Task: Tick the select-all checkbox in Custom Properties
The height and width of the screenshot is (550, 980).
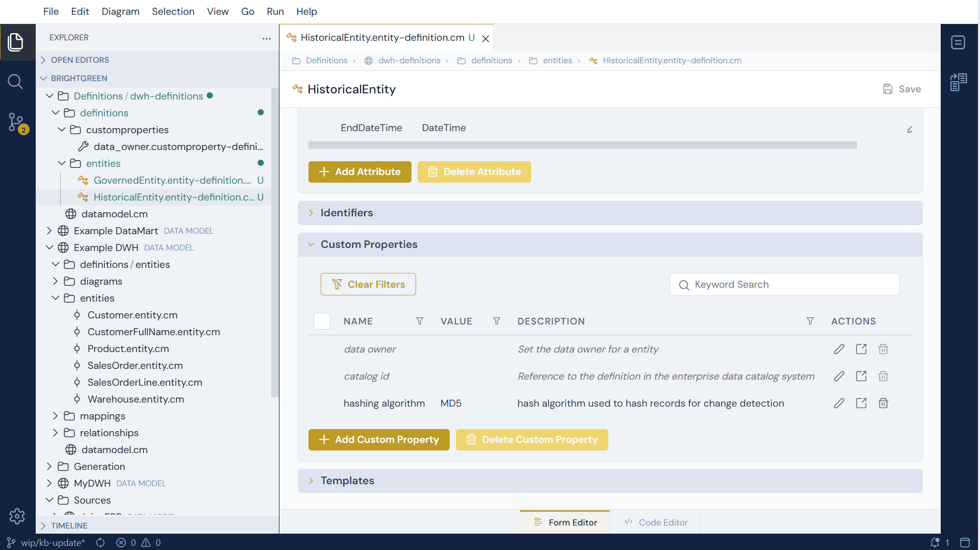Action: pyautogui.click(x=322, y=321)
